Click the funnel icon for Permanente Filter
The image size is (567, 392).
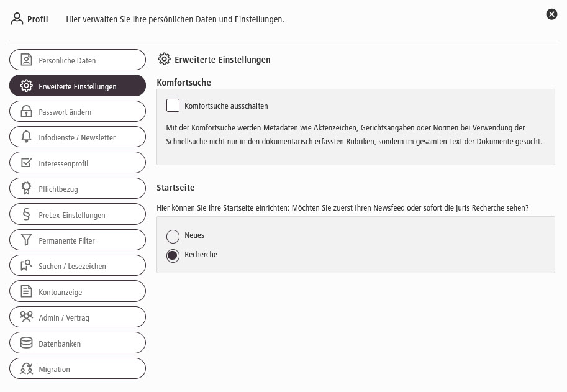pyautogui.click(x=26, y=240)
